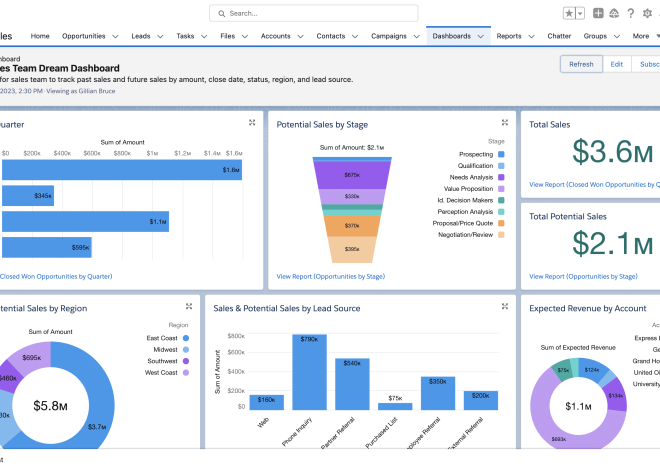Open the Contacts tab

(x=331, y=36)
